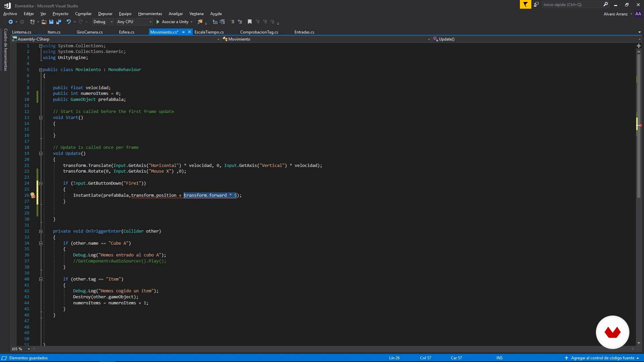Screen dimensions: 644x362
Task: Click the notifications flag icon
Action: [x=525, y=5]
